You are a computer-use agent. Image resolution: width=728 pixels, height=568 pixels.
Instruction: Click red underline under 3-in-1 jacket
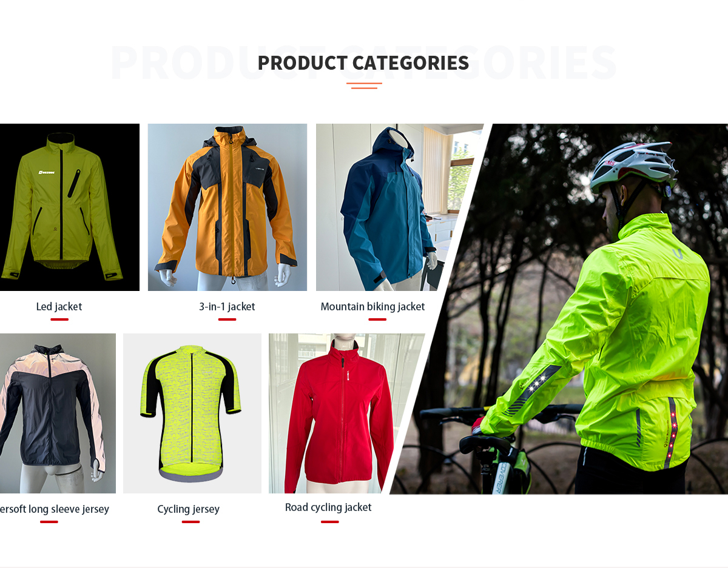[227, 319]
